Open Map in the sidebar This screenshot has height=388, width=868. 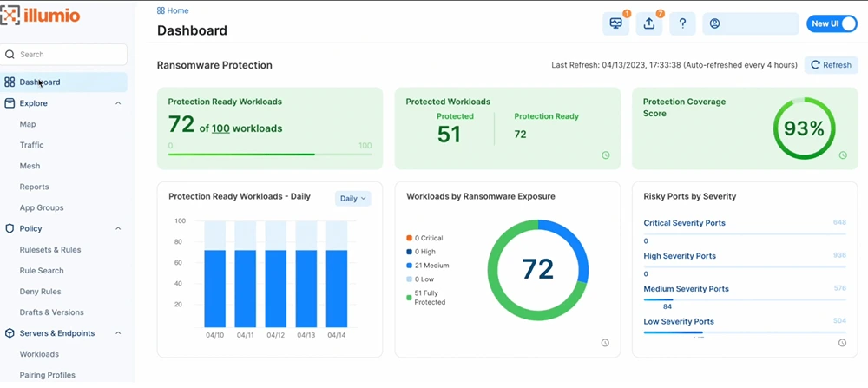click(28, 124)
